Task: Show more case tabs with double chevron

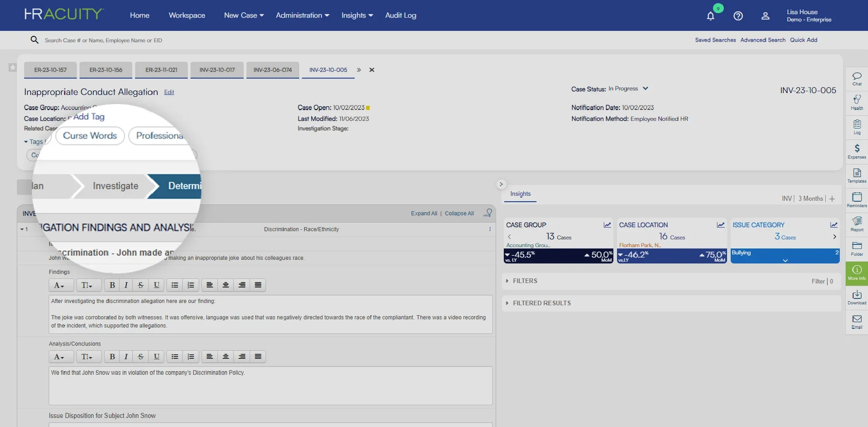Action: (359, 70)
